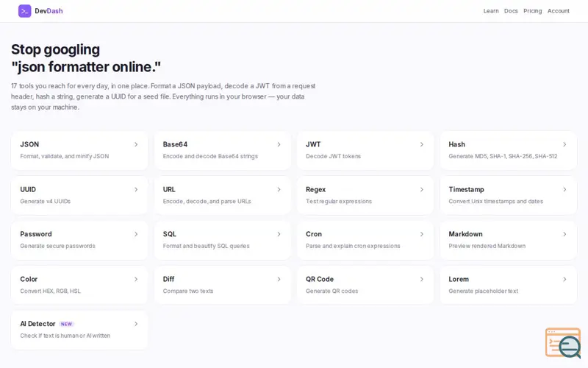Open the QR Code tool title
Screen dimensions: 588x368
click(x=320, y=279)
